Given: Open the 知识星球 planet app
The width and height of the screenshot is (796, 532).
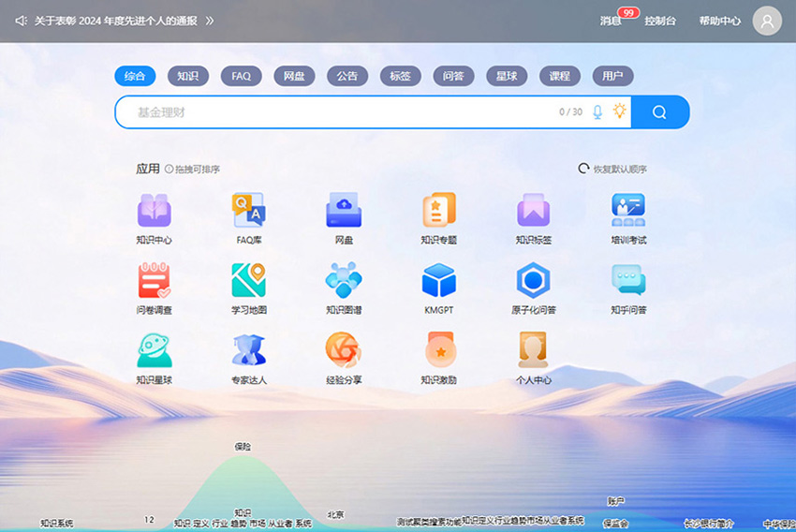Looking at the screenshot, I should (x=154, y=349).
